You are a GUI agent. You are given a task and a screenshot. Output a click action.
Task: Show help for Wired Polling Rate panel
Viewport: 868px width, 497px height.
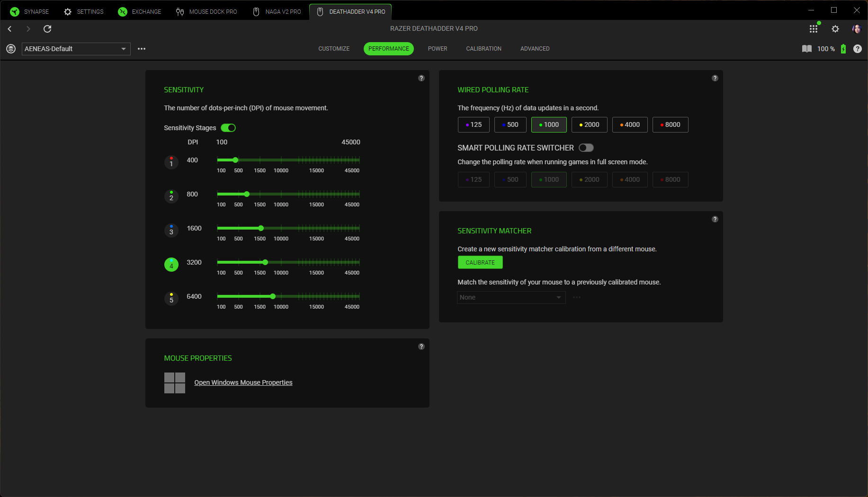click(x=715, y=78)
